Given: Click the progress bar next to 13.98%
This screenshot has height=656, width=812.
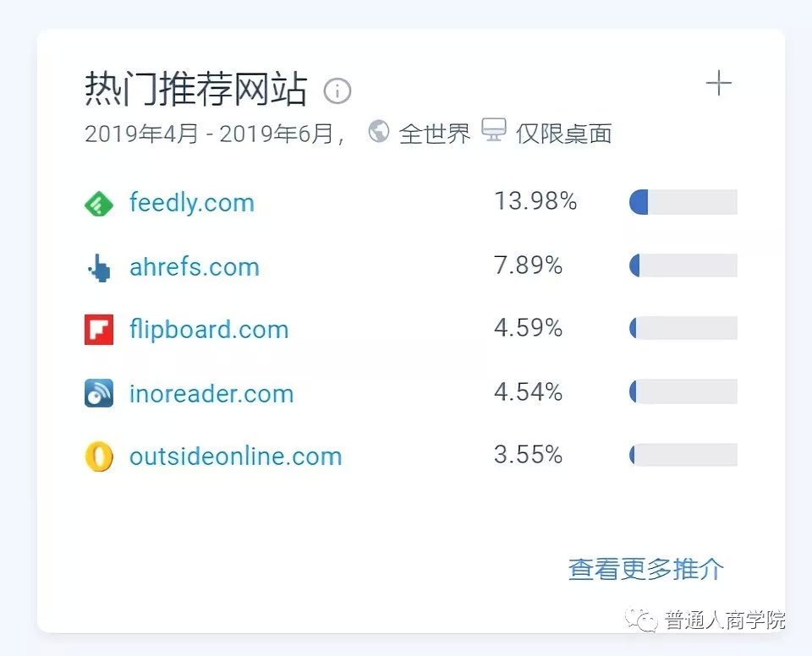Looking at the screenshot, I should (682, 201).
